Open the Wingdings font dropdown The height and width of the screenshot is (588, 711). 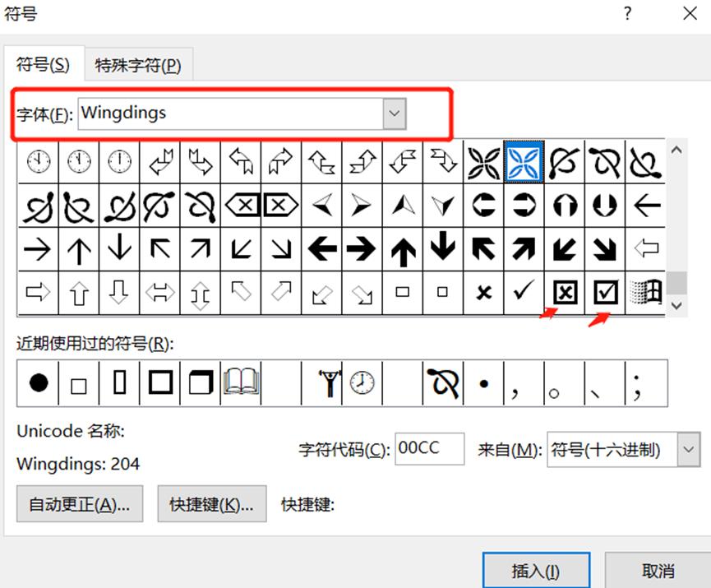click(394, 113)
